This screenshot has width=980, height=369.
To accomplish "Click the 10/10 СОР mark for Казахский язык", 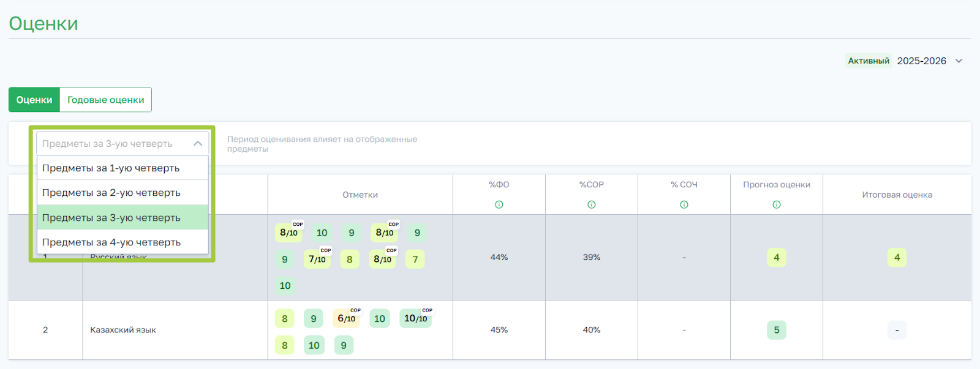I will [x=415, y=319].
